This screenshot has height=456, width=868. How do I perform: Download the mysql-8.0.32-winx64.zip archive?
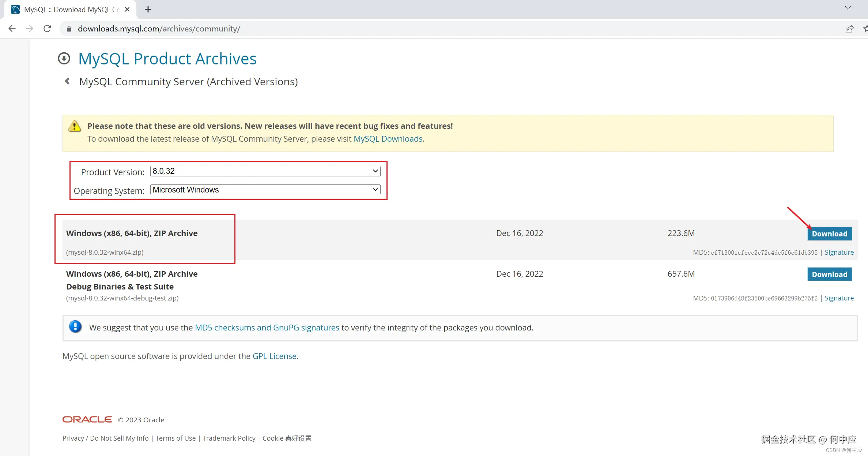click(x=829, y=234)
